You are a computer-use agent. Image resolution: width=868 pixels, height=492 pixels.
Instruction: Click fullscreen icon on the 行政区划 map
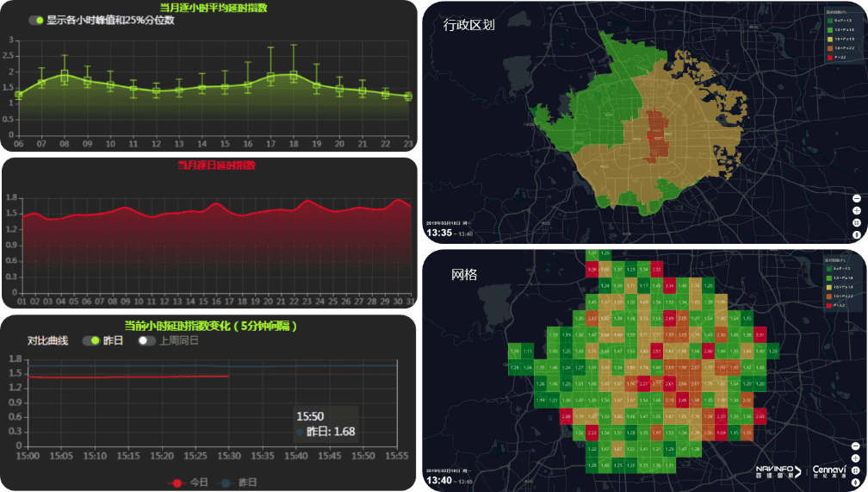click(857, 222)
